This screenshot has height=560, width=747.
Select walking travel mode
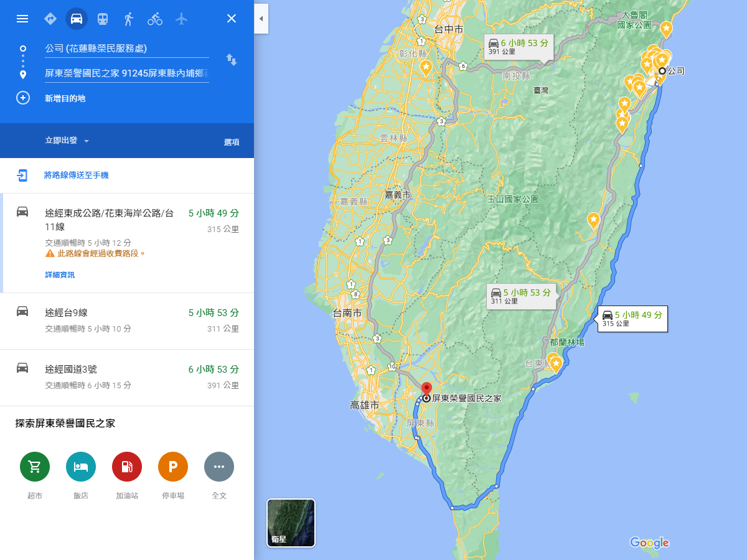(x=129, y=19)
